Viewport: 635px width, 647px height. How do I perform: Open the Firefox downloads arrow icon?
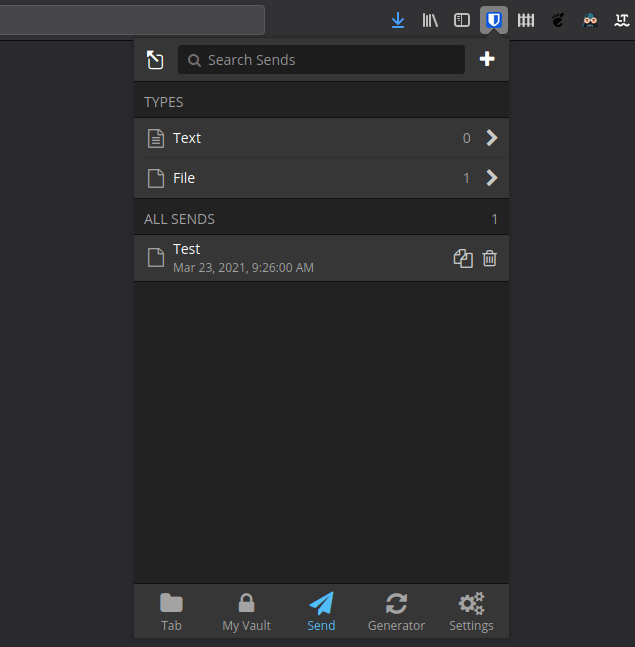[x=398, y=20]
